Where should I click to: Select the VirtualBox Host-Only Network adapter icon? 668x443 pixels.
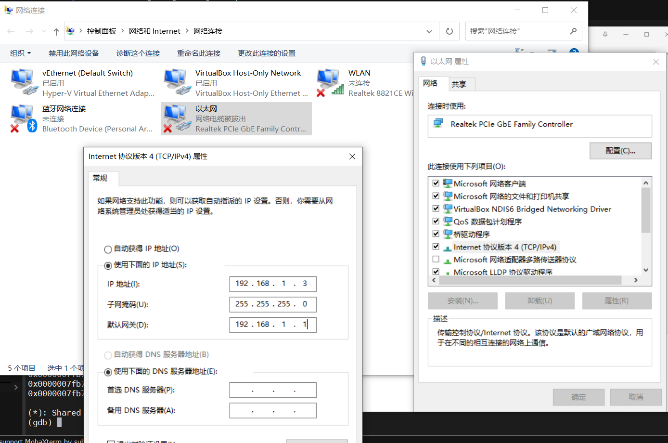click(x=177, y=82)
